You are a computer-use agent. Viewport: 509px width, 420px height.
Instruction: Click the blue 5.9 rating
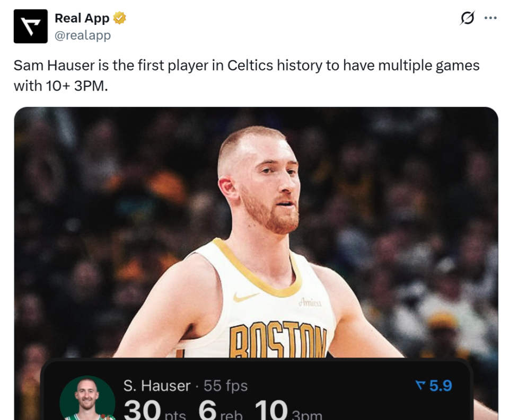coord(441,386)
